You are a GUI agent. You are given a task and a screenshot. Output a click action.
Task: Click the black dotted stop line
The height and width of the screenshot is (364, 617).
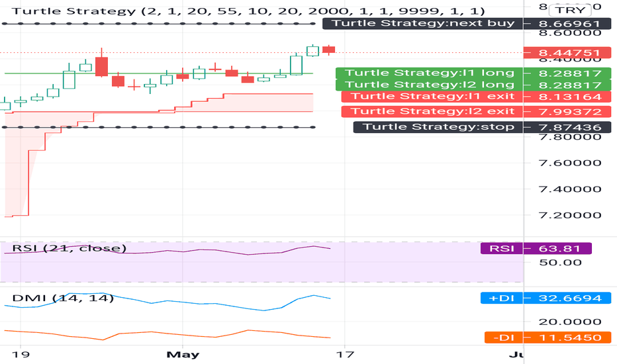tap(159, 127)
